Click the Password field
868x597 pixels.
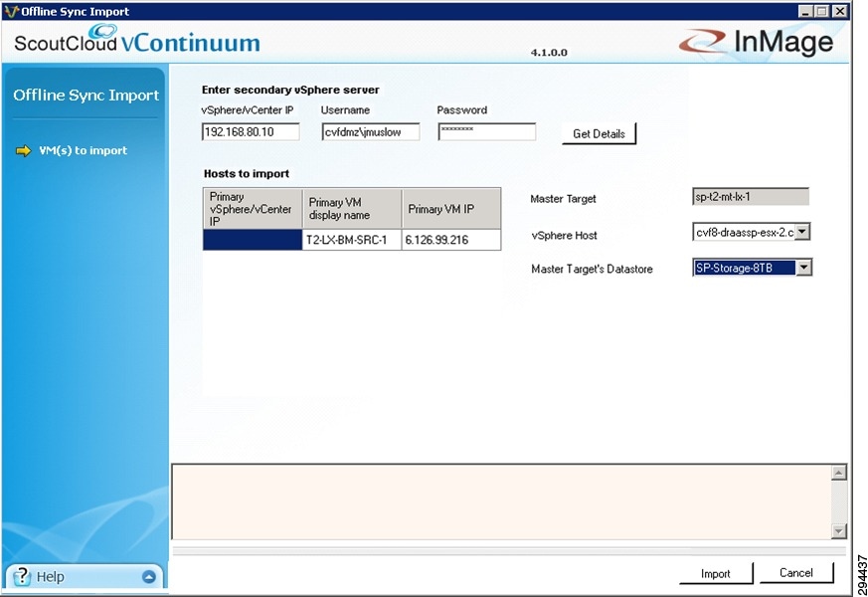487,131
